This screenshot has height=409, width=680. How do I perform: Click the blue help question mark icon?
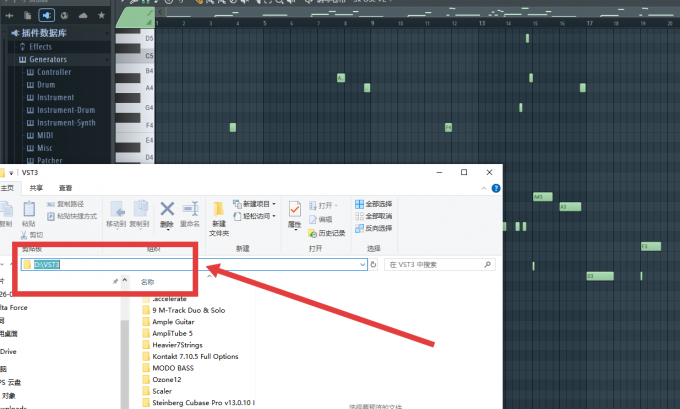click(496, 188)
